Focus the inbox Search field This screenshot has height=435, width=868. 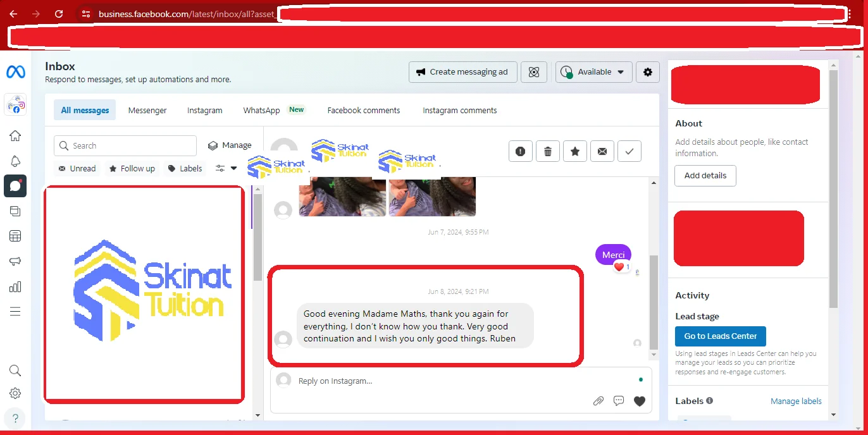(125, 145)
